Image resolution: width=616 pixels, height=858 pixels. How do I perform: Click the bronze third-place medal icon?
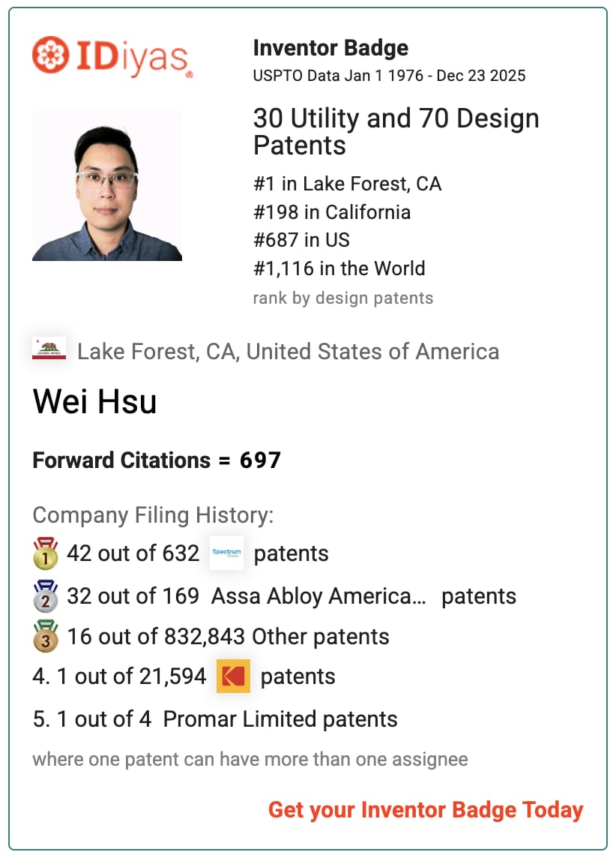tap(46, 637)
